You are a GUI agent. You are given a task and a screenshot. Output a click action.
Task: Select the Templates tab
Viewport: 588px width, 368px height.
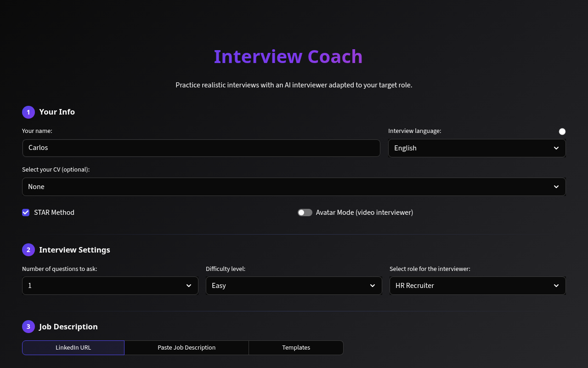click(296, 347)
